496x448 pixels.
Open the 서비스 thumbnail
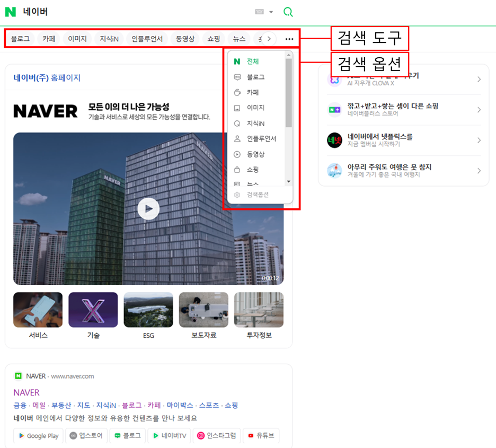tap(38, 310)
